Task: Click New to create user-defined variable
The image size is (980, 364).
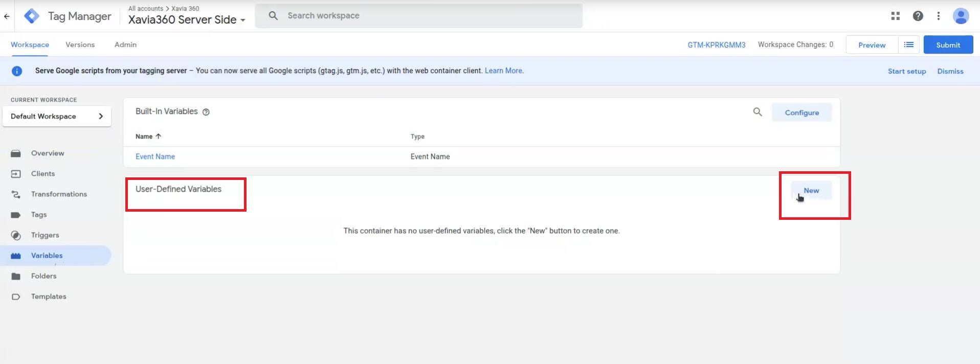Action: 811,191
